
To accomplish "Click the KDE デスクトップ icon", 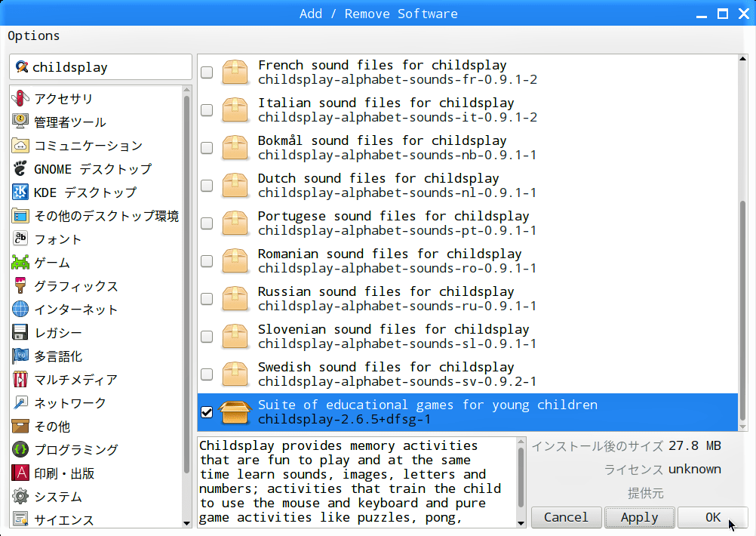I will (20, 192).
